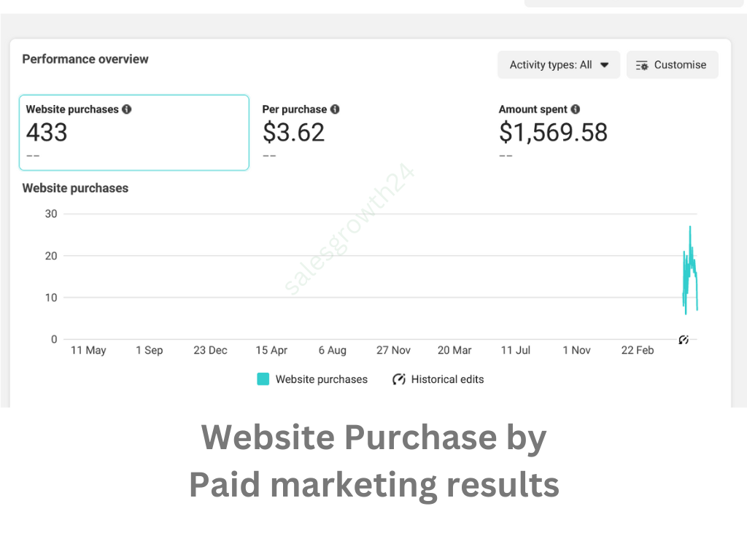Toggle the Website purchases legend swatch

pyautogui.click(x=263, y=379)
